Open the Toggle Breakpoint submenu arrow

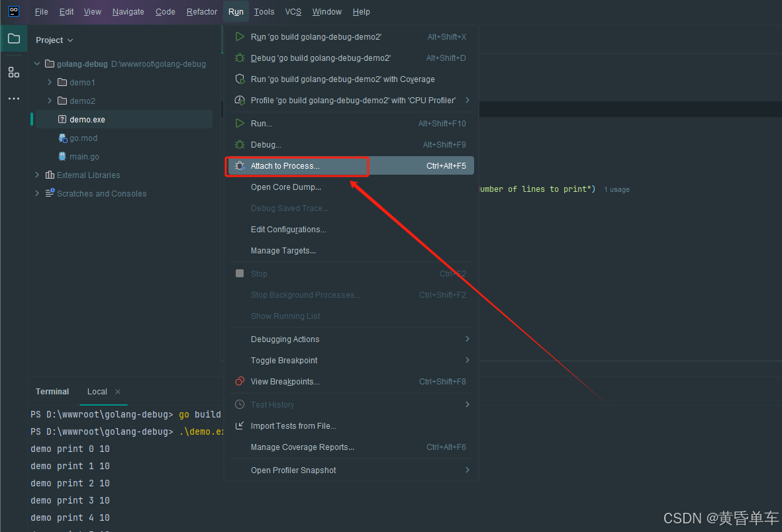pos(467,360)
